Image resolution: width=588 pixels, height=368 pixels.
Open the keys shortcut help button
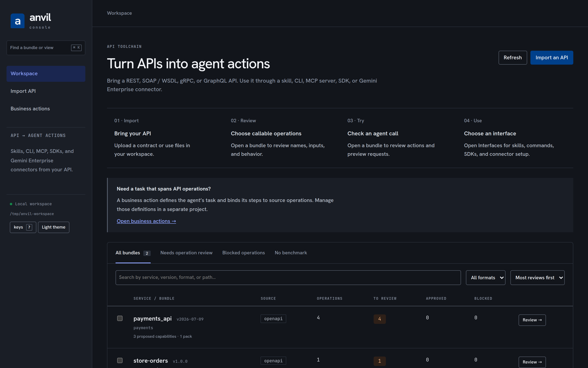click(x=23, y=227)
